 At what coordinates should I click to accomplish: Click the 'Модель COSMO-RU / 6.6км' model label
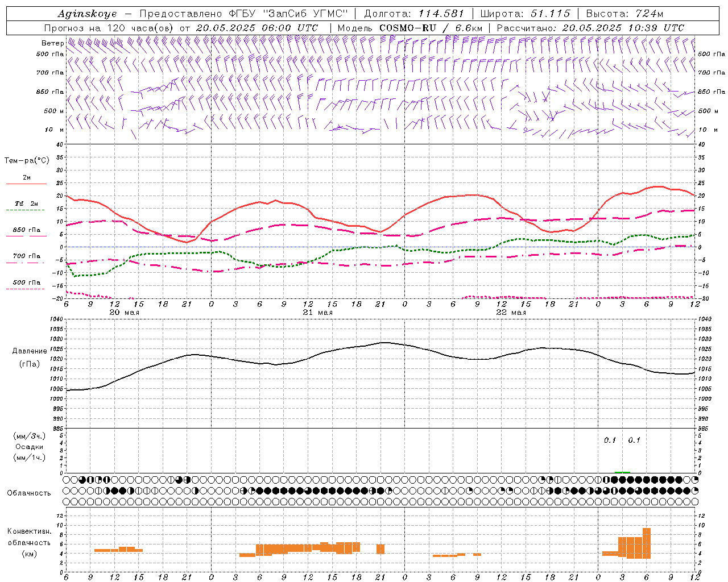pos(410,28)
